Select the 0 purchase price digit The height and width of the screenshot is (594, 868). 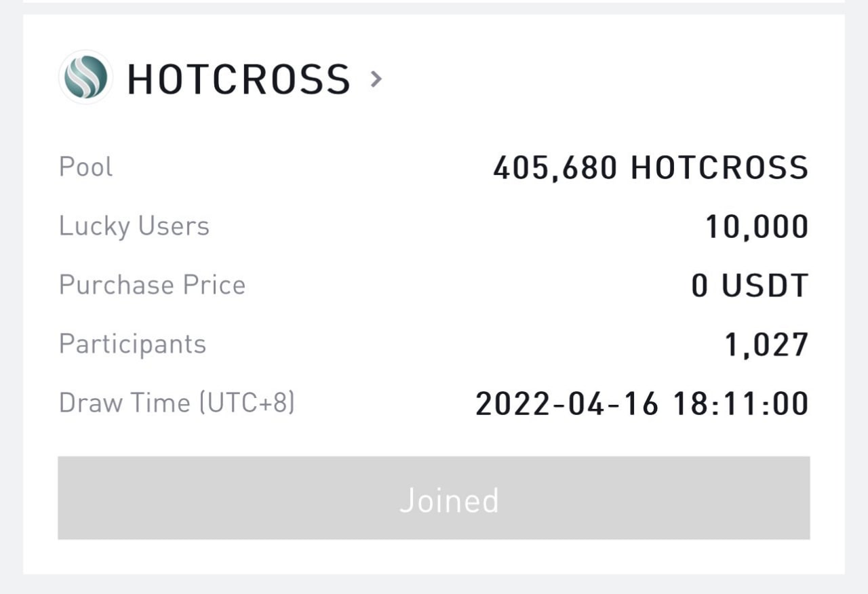point(699,285)
